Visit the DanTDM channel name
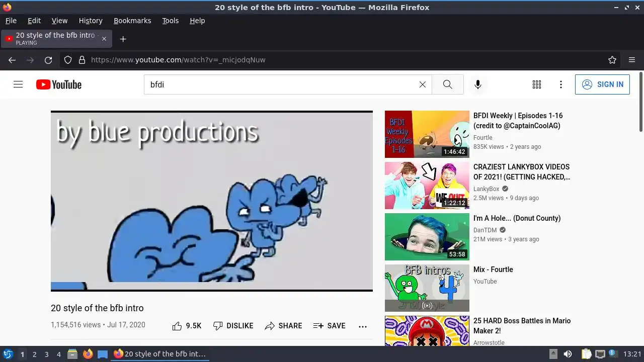Image resolution: width=644 pixels, height=362 pixels. [485, 230]
